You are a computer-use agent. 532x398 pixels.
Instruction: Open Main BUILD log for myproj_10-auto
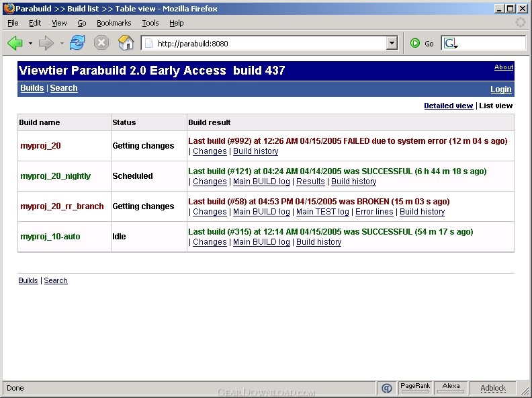pos(261,242)
